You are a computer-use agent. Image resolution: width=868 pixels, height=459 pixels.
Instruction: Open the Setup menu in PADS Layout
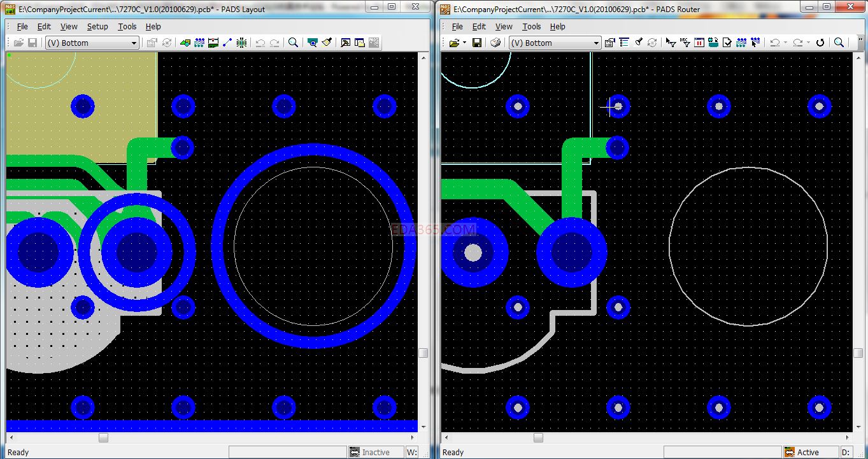tap(97, 27)
